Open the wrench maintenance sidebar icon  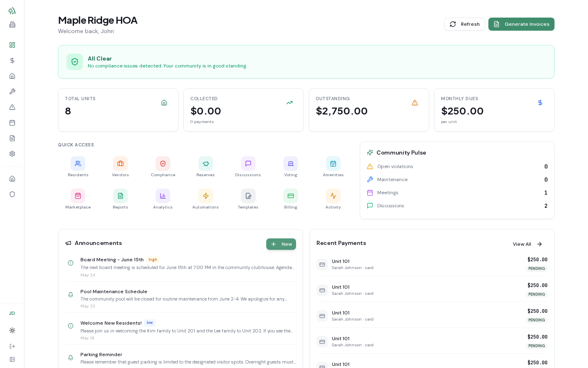[12, 92]
